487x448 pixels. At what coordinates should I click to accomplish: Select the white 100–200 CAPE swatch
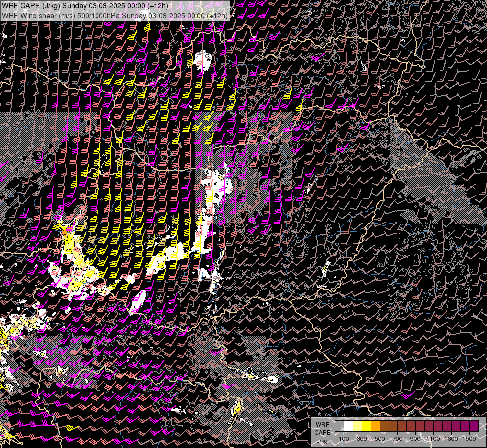point(349,426)
